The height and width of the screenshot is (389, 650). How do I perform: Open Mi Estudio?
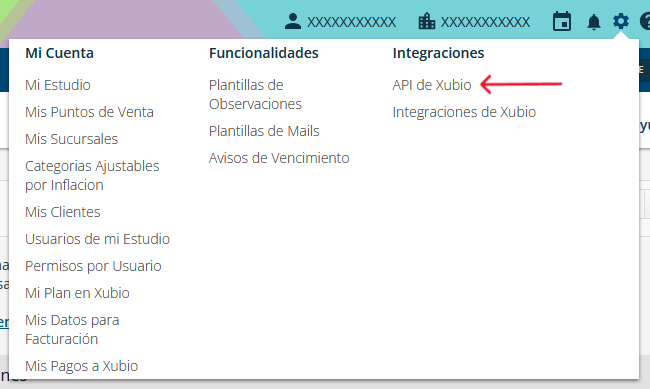[58, 85]
